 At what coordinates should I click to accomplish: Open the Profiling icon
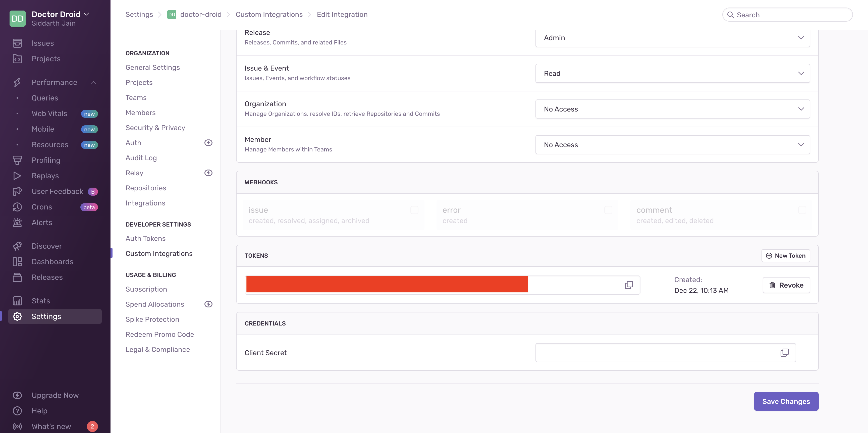17,160
